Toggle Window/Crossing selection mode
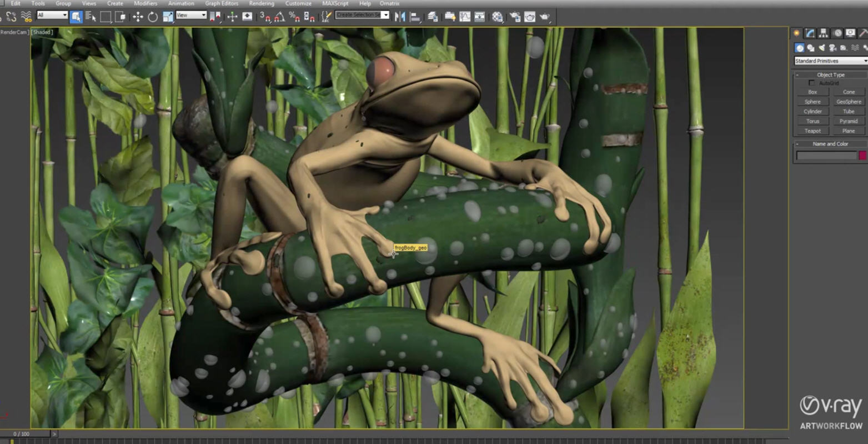 point(120,17)
